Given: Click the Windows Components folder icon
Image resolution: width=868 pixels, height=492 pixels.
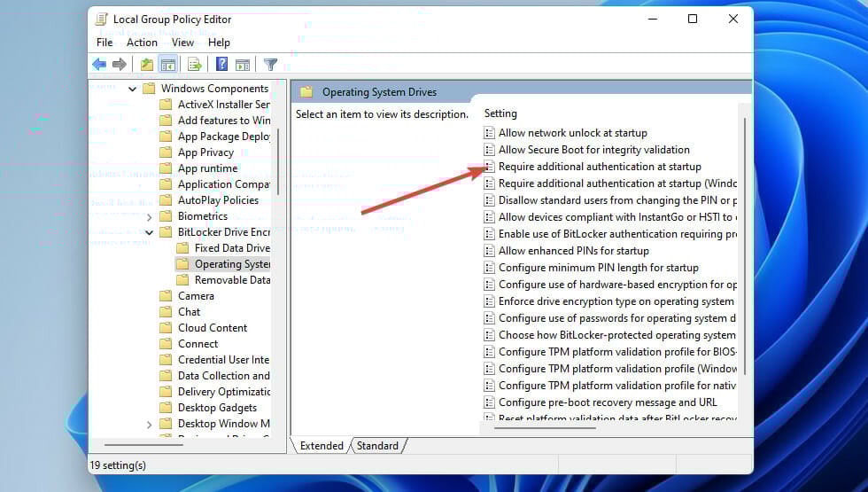Looking at the screenshot, I should point(149,88).
